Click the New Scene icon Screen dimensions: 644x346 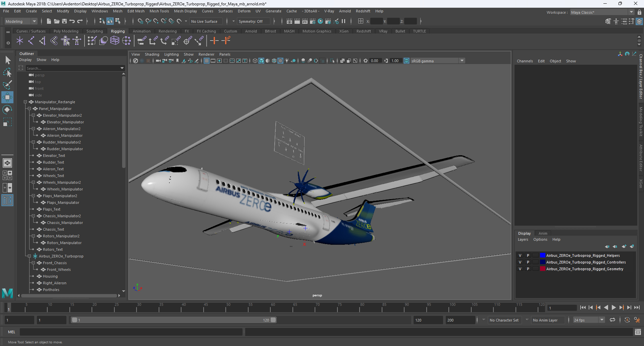49,21
